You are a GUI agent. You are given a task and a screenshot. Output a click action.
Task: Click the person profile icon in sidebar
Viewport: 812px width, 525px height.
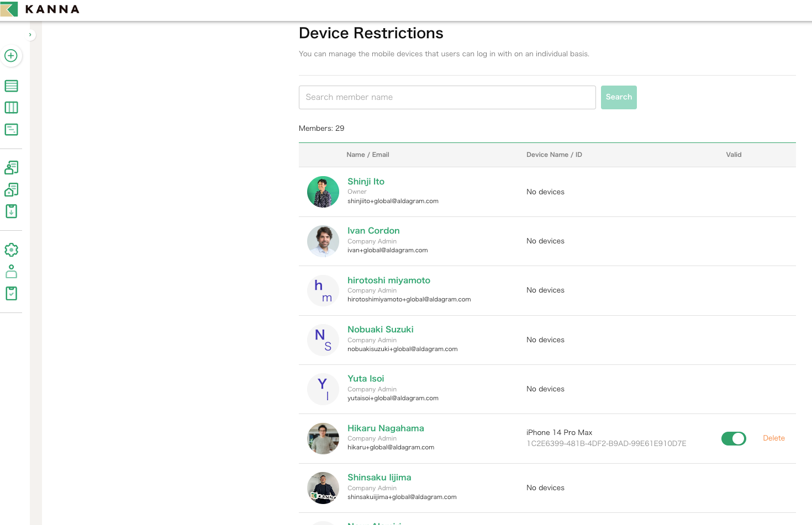[11, 272]
